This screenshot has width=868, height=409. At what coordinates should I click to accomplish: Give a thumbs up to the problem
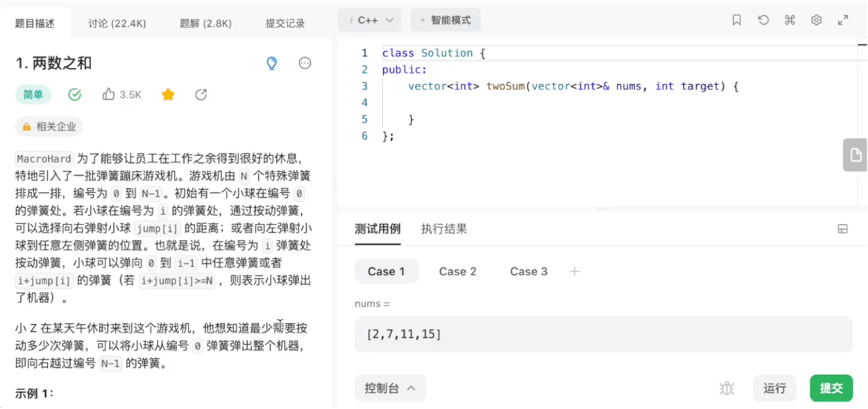pyautogui.click(x=108, y=94)
